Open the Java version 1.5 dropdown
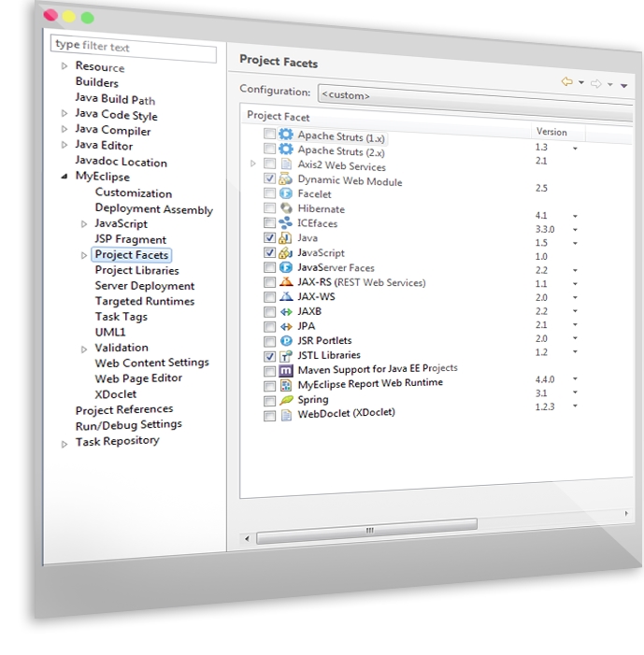Viewport: 644px width, 655px height. 575,243
